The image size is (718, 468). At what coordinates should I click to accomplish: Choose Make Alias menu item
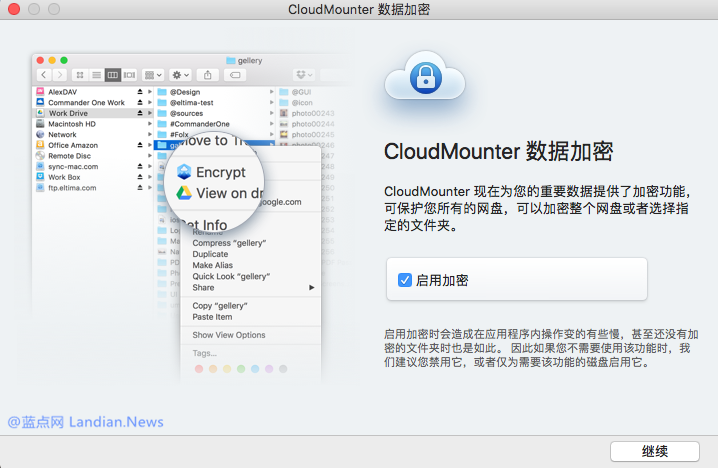point(212,265)
